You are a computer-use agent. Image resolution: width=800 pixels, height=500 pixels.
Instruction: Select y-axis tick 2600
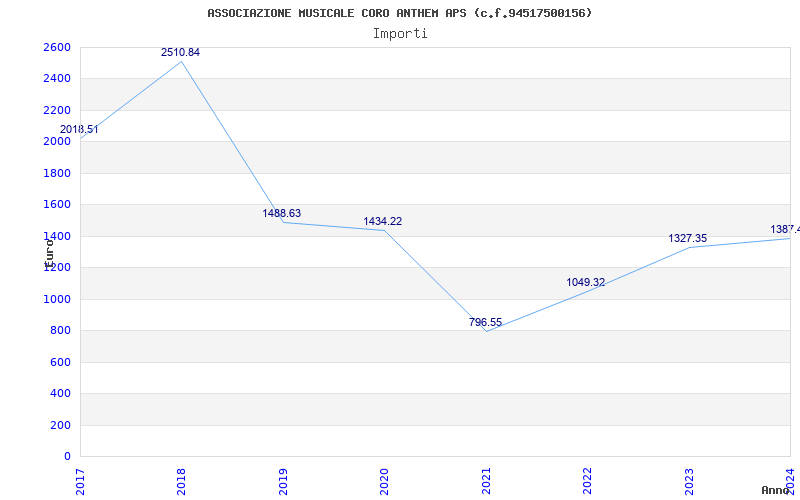click(57, 47)
